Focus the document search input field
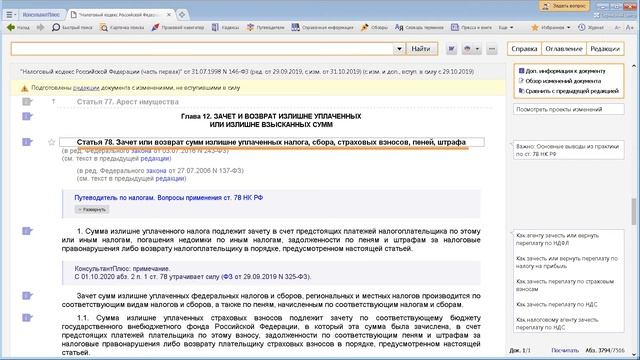Viewport: 640px width, 360px height. (202, 49)
